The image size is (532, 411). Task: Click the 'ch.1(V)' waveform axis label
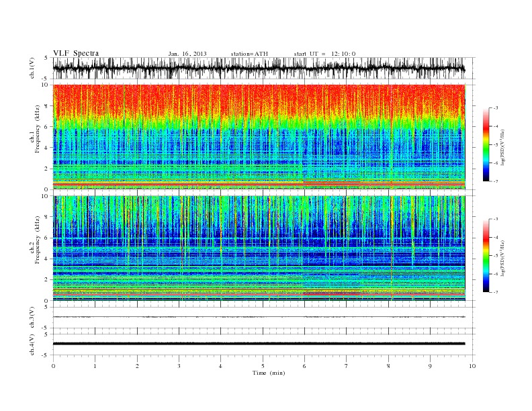point(32,68)
